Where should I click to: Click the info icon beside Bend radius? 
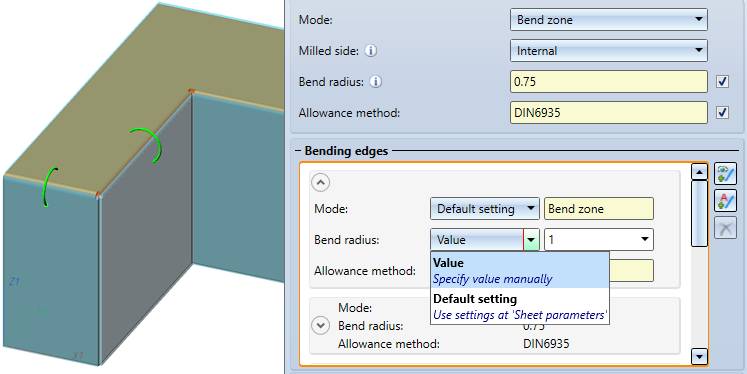(376, 82)
